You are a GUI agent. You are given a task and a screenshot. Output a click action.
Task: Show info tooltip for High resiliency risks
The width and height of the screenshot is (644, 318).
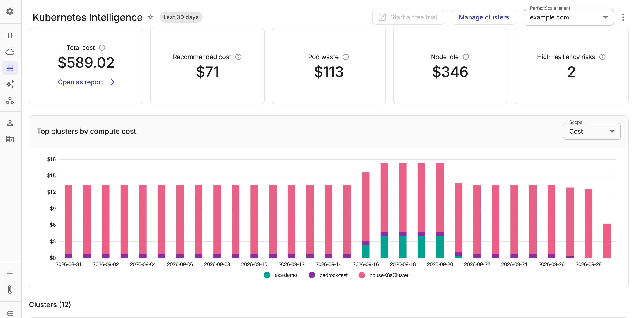602,57
